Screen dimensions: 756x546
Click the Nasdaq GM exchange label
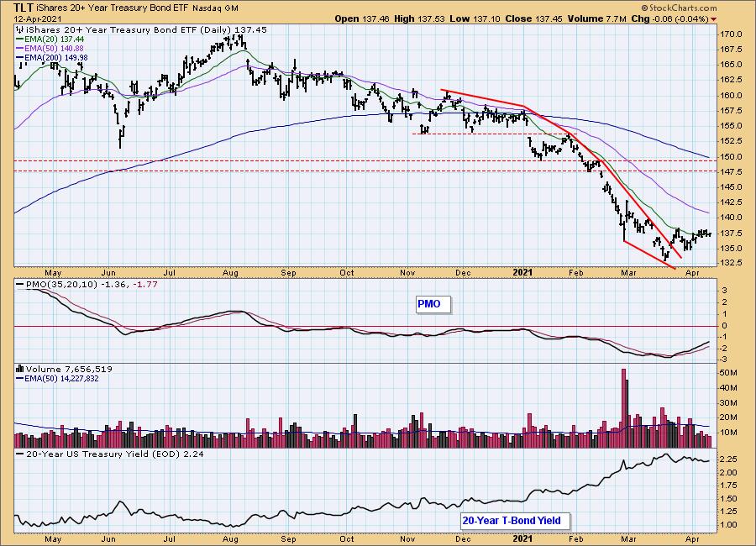click(x=215, y=8)
